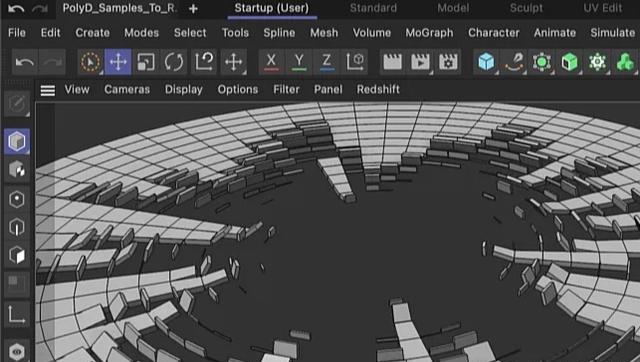Toggle the eye icon in the left sidebar
Screen dimensions: 640x362
[17, 351]
